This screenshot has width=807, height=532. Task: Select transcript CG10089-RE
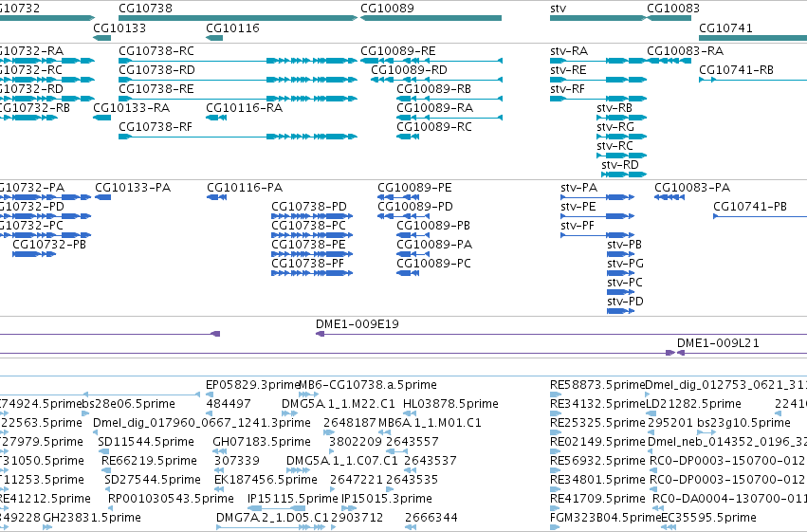pyautogui.click(x=431, y=61)
